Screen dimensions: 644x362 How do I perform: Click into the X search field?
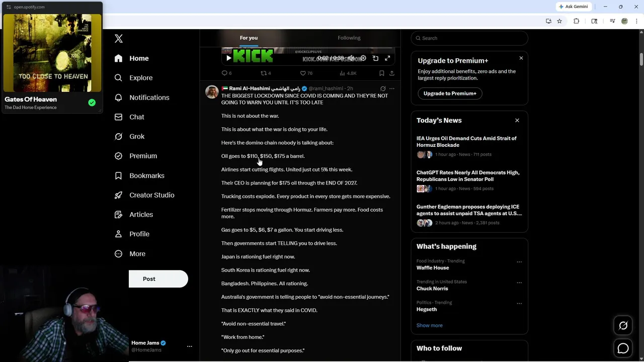pyautogui.click(x=469, y=38)
